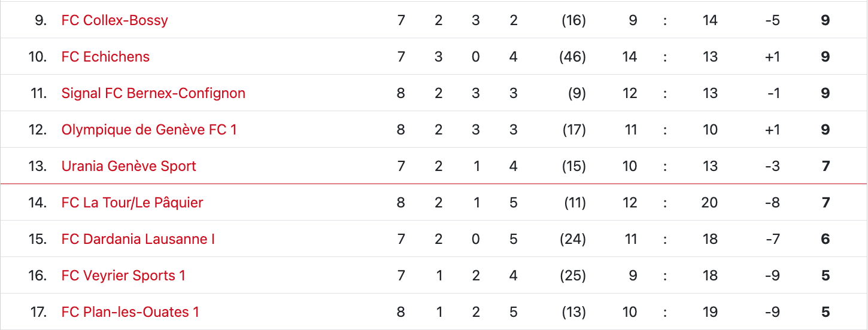The height and width of the screenshot is (330, 868).
Task: Open FC Dardania Lausanne I page
Action: [x=138, y=239]
